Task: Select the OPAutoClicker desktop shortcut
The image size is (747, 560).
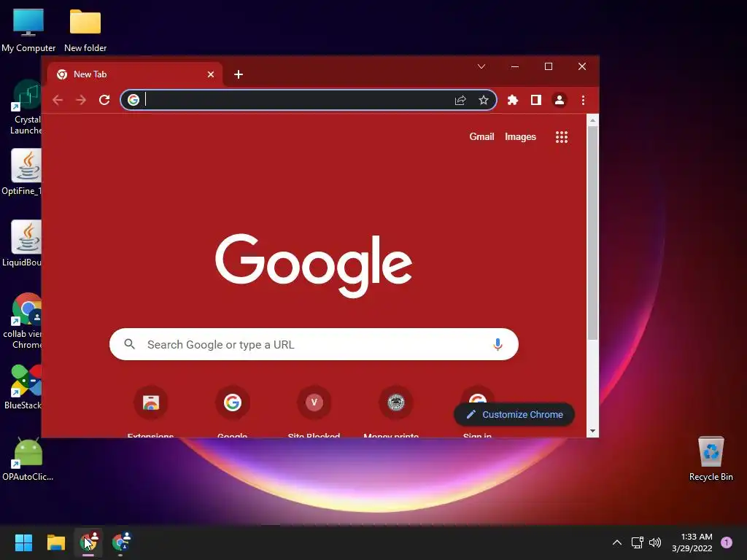Action: point(28,459)
